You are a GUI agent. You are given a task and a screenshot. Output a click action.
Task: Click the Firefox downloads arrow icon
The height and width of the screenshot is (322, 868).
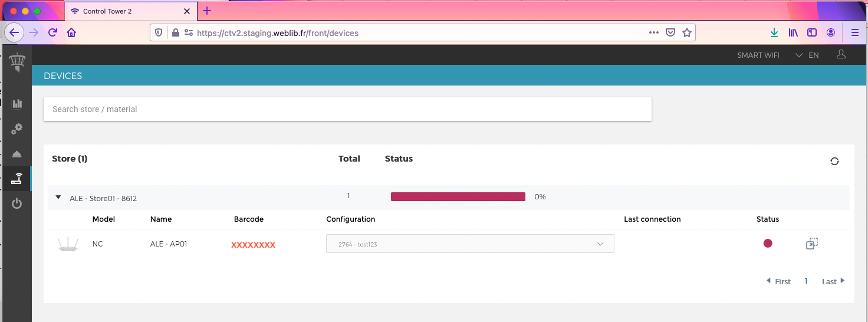[x=774, y=33]
